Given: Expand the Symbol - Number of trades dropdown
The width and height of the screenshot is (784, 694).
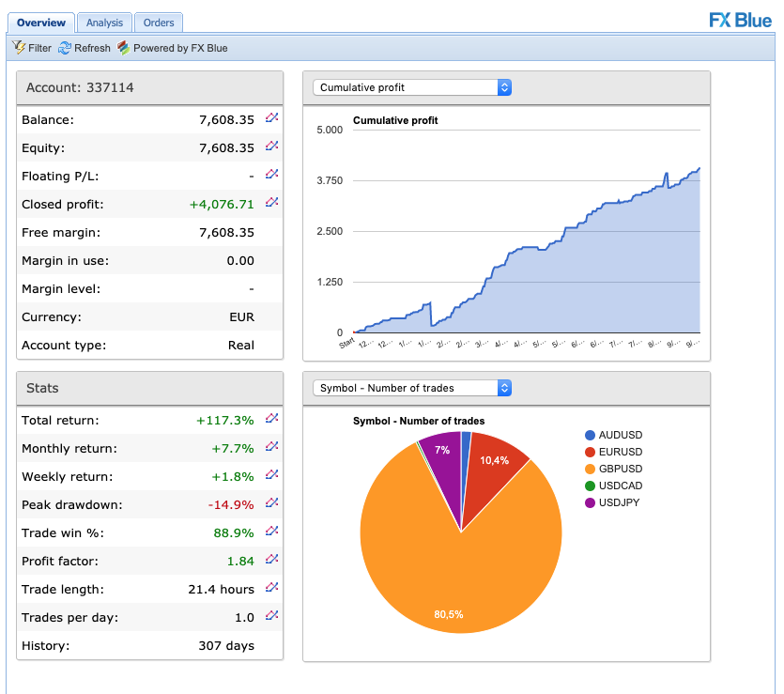Looking at the screenshot, I should [412, 388].
